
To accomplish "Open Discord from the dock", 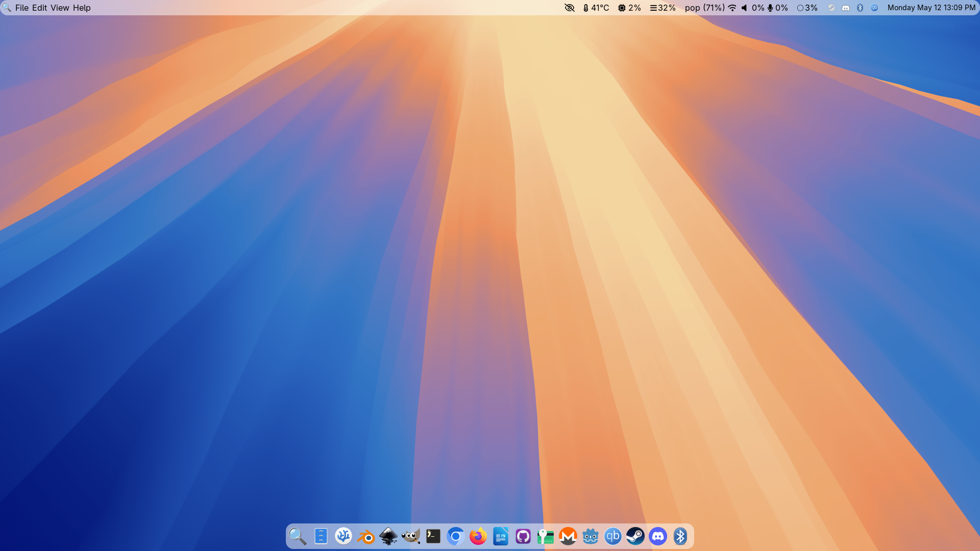I will 658,536.
